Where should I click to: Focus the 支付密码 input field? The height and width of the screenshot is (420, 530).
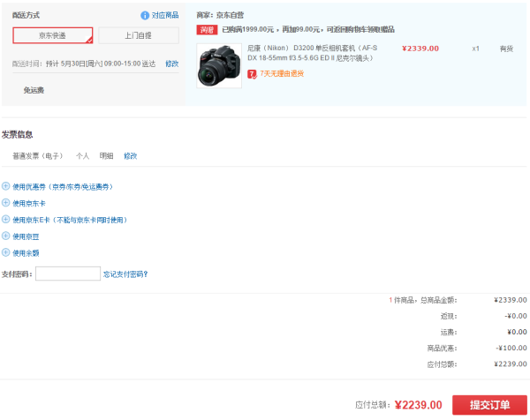(x=68, y=274)
